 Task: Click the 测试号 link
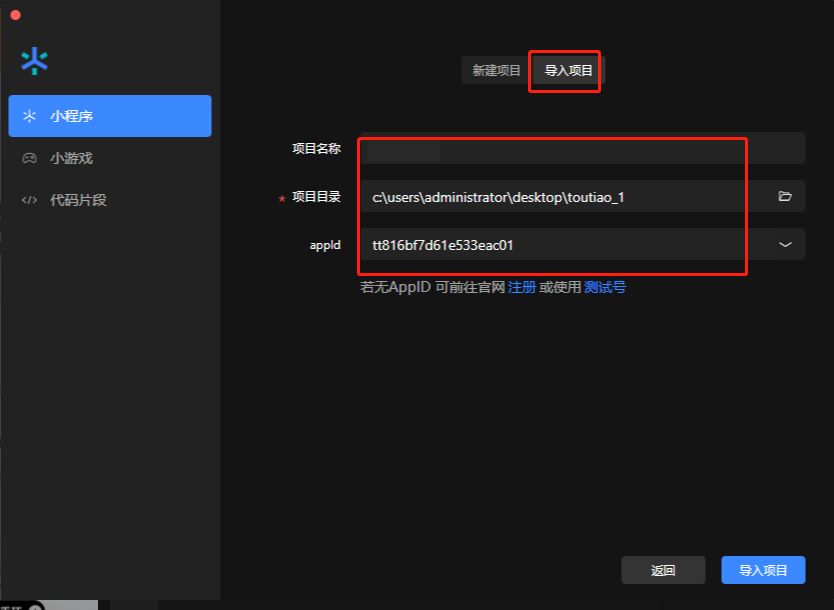coord(605,287)
